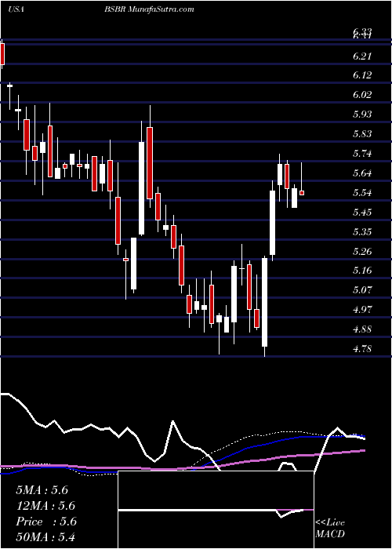Click the 5MA : 5.6 readout

42,490
